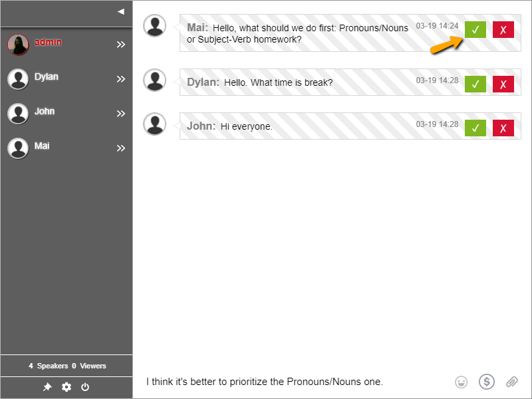
Task: Expand options chevron next to admin
Action: (x=121, y=45)
